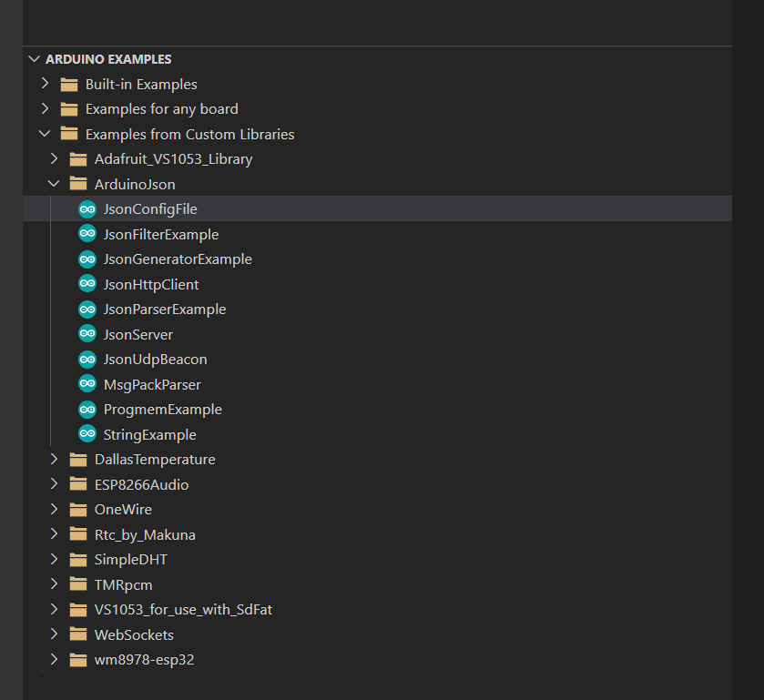
Task: Click the WebSockets folder icon
Action: (x=78, y=634)
